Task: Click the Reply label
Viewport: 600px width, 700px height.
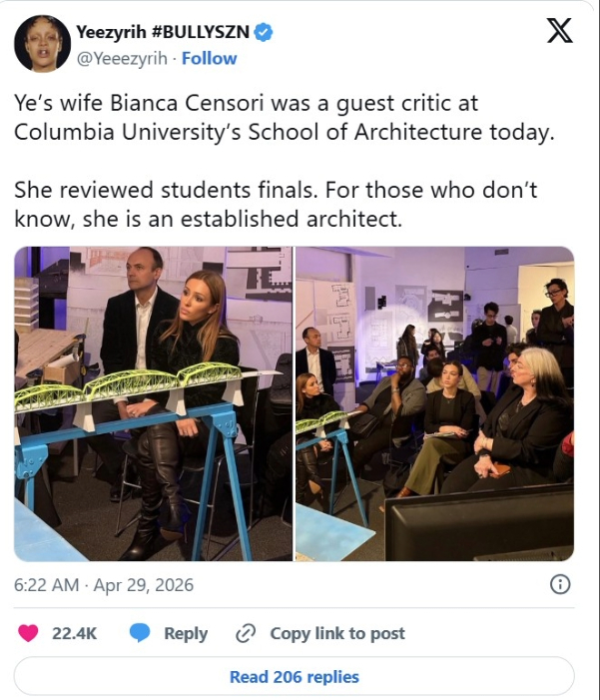Action: (186, 633)
